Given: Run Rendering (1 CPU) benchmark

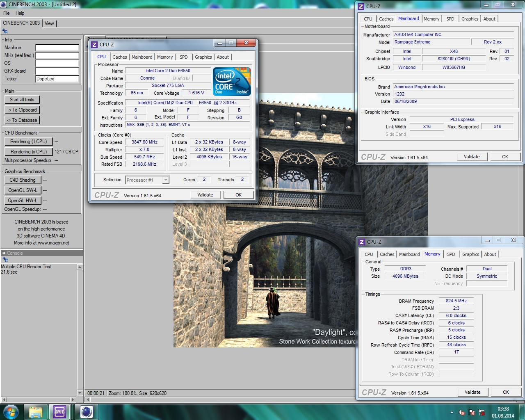Looking at the screenshot, I should [x=29, y=142].
